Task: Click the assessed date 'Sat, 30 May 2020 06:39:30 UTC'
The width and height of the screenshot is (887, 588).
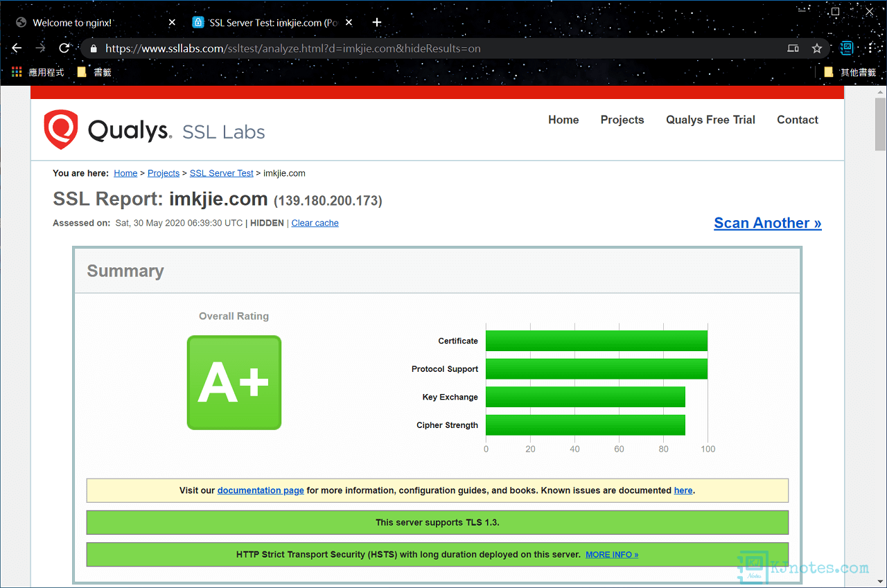Action: pyautogui.click(x=179, y=223)
